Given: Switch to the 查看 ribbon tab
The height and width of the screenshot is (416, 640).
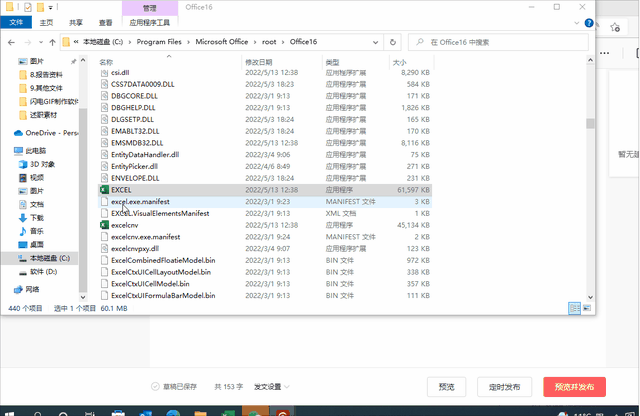Looking at the screenshot, I should coord(105,22).
